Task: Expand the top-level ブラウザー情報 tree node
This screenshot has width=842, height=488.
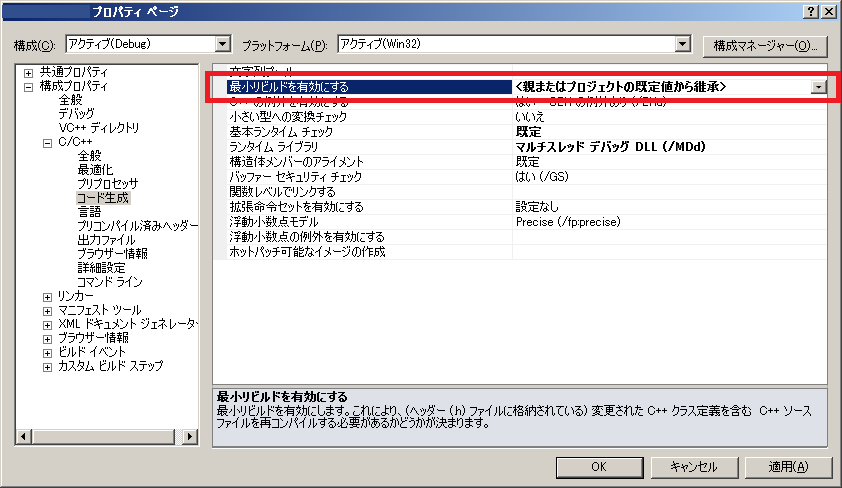Action: (x=47, y=339)
